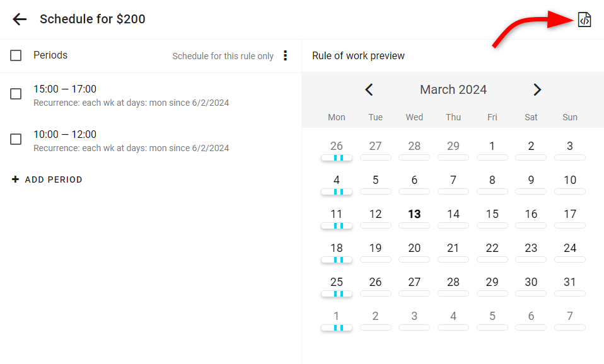Click the March 2024 month title
Image resolution: width=604 pixels, height=364 pixels.
coord(453,89)
